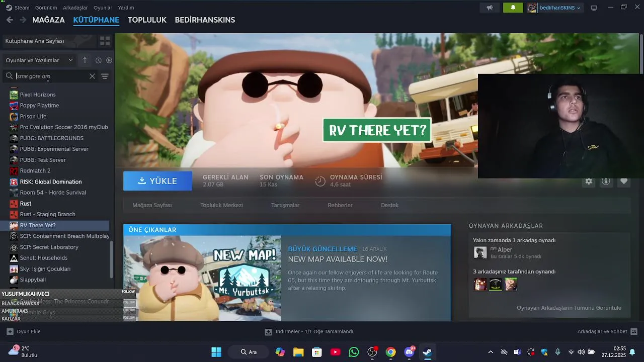Viewport: 644px width, 362px height.
Task: Clear the library search field
Action: (92, 76)
